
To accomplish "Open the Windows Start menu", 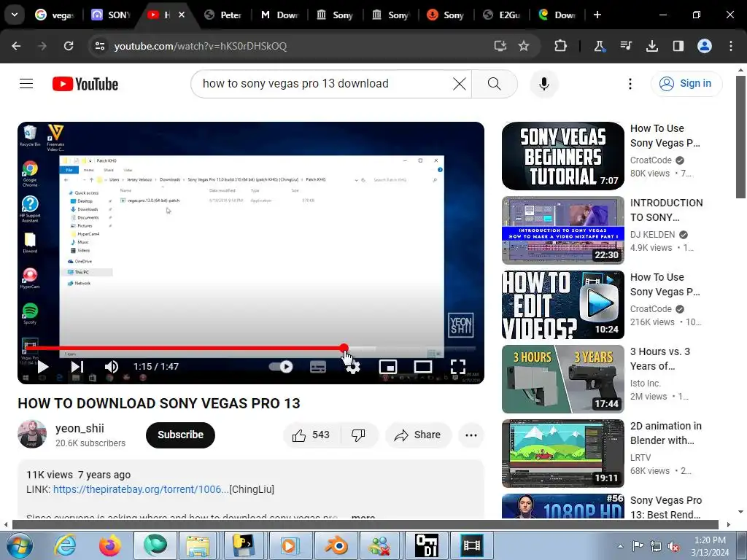I will coord(19,545).
